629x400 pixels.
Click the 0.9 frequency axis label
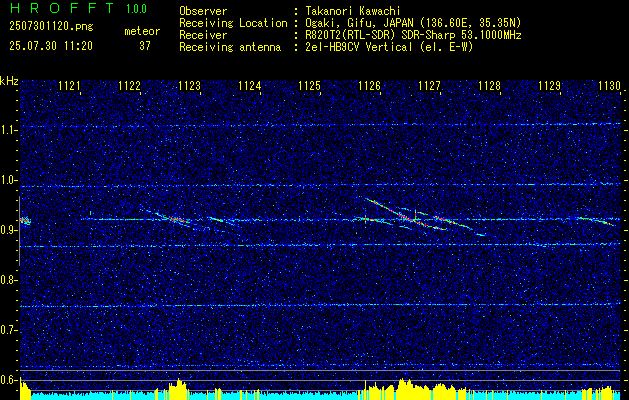(9, 230)
